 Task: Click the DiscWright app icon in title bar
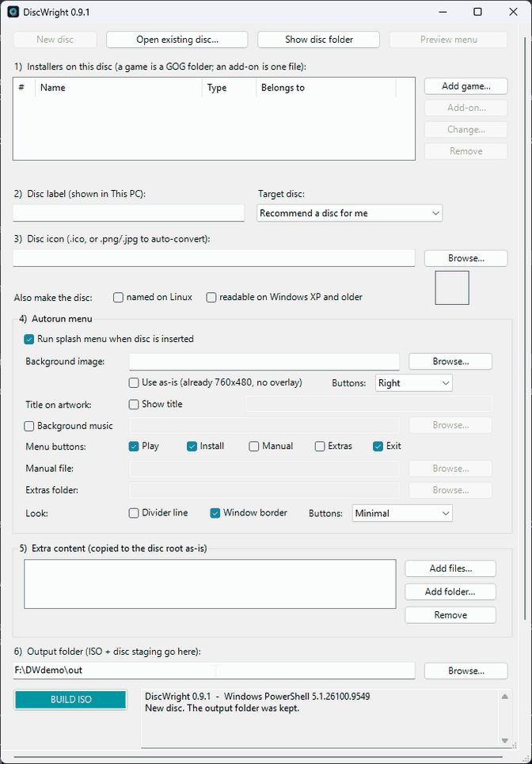coord(13,12)
